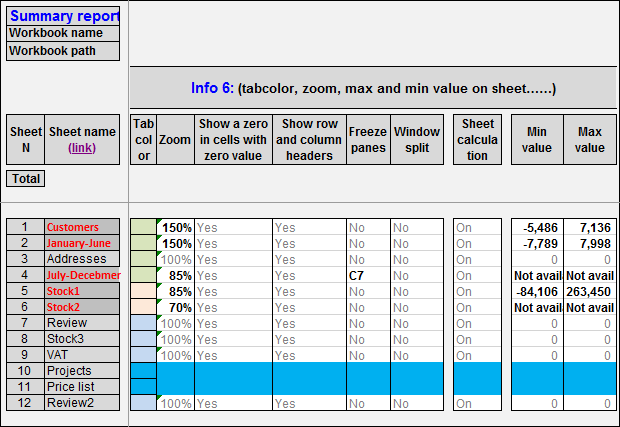620x427 pixels.
Task: Click the Zoom column header
Action: point(175,140)
